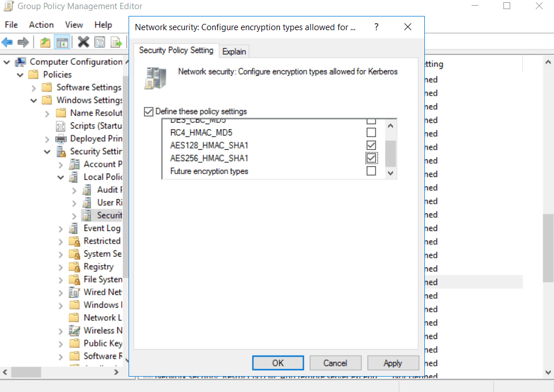554x392 pixels.
Task: Click the OK button
Action: [x=278, y=363]
